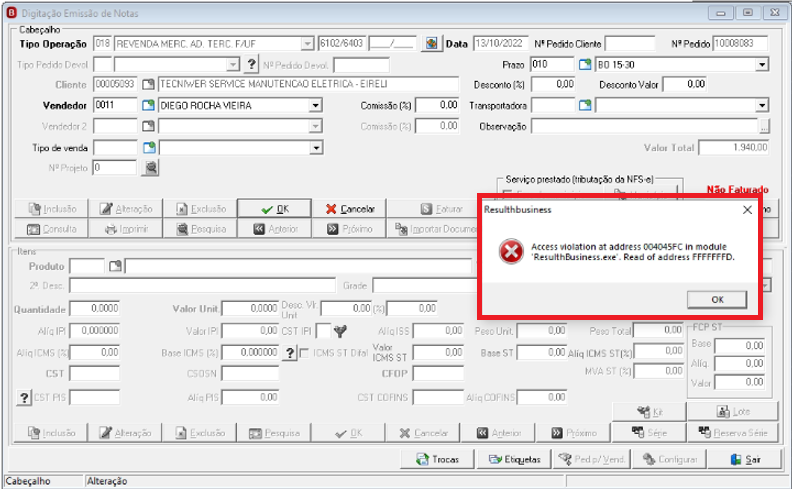Expand the Transportadora dropdown
This screenshot has width=792, height=489.
tap(762, 106)
